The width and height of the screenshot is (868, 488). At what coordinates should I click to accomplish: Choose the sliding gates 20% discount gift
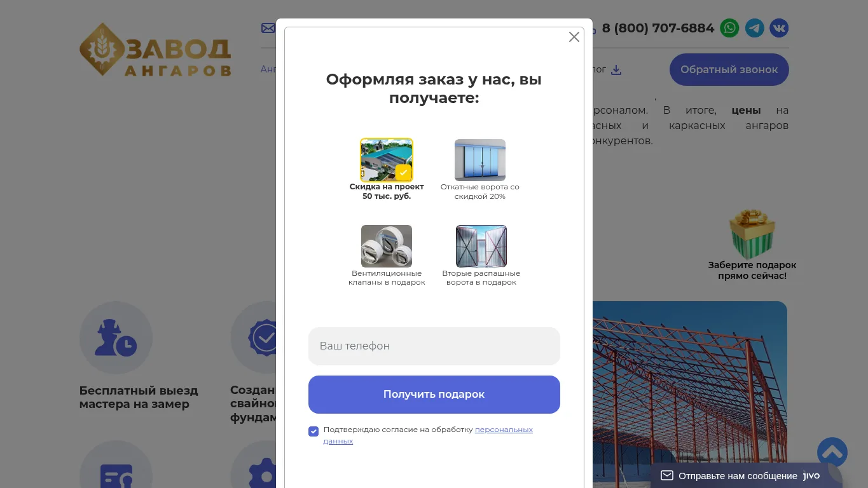(480, 160)
